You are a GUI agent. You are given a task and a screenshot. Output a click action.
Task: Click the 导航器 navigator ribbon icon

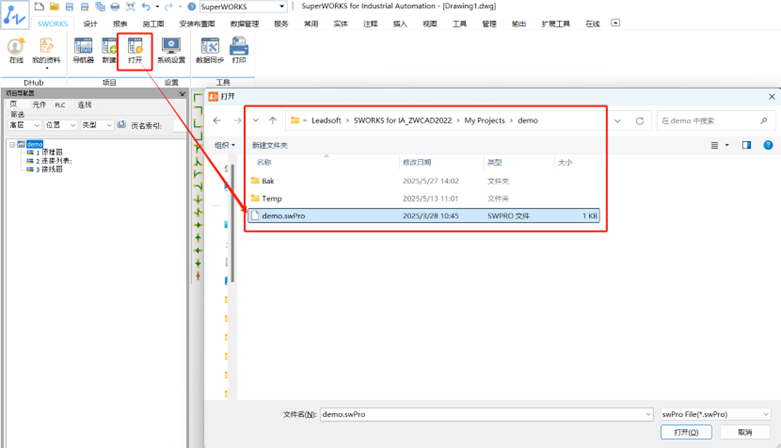[x=83, y=50]
